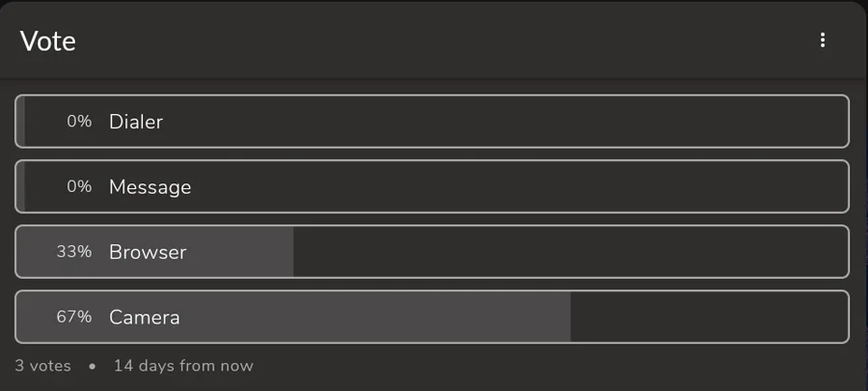Click the Dialer text label

coord(136,122)
